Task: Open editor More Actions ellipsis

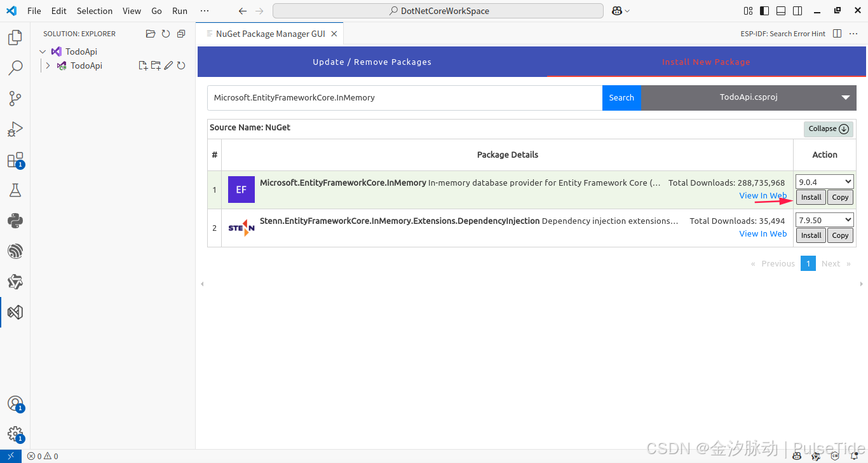Action: click(x=853, y=34)
